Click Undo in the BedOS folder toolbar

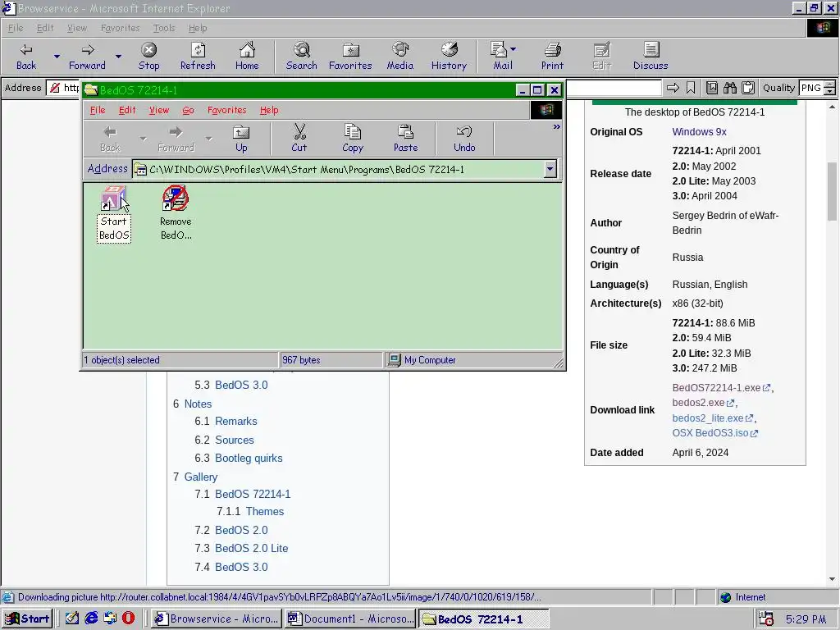pyautogui.click(x=464, y=139)
